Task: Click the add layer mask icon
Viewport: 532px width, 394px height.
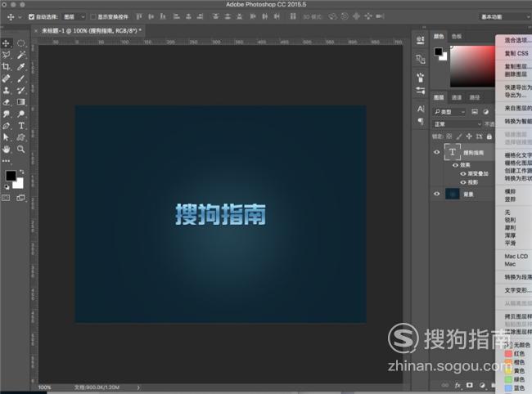Action: tap(470, 385)
